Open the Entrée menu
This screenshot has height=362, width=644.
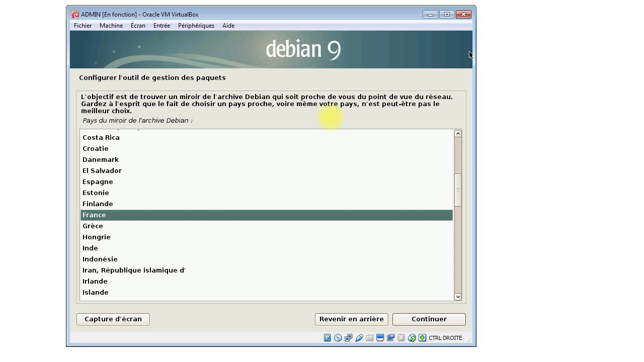[162, 26]
